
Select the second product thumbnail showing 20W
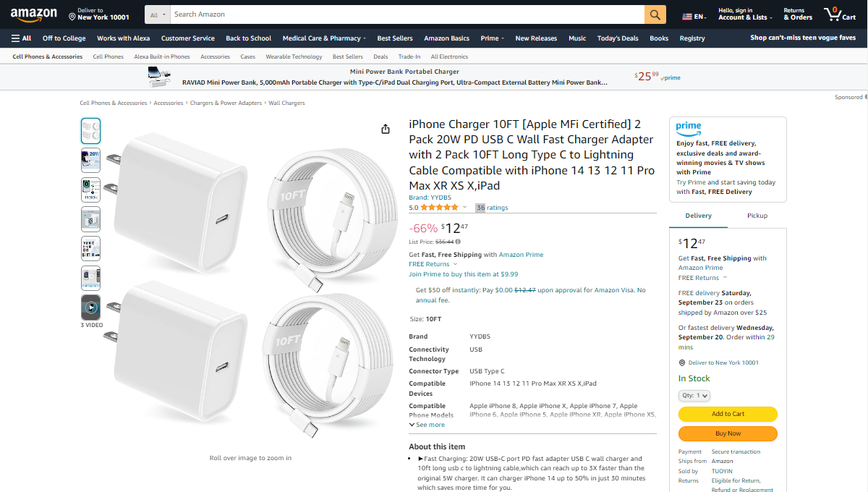pos(90,160)
